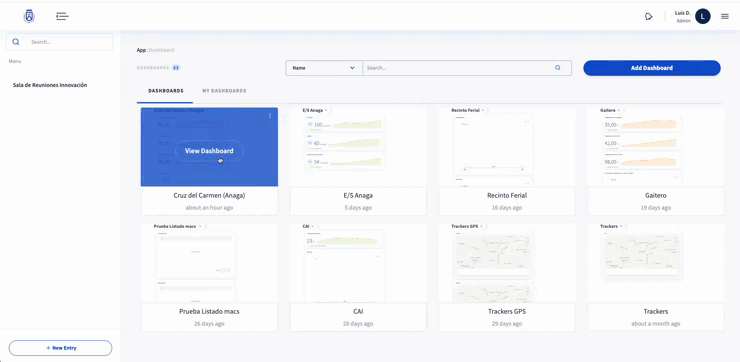Click the Add Dashboard button
Screen dimensions: 740x362
(x=652, y=68)
